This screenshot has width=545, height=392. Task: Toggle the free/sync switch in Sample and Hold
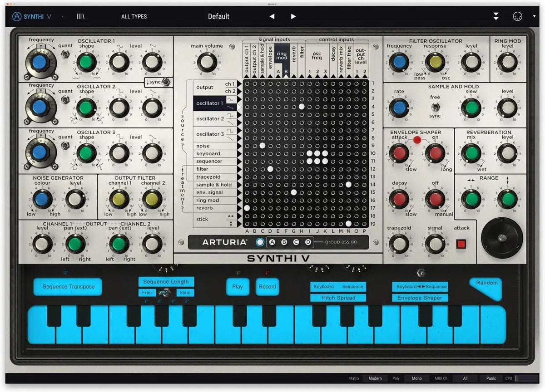[435, 108]
